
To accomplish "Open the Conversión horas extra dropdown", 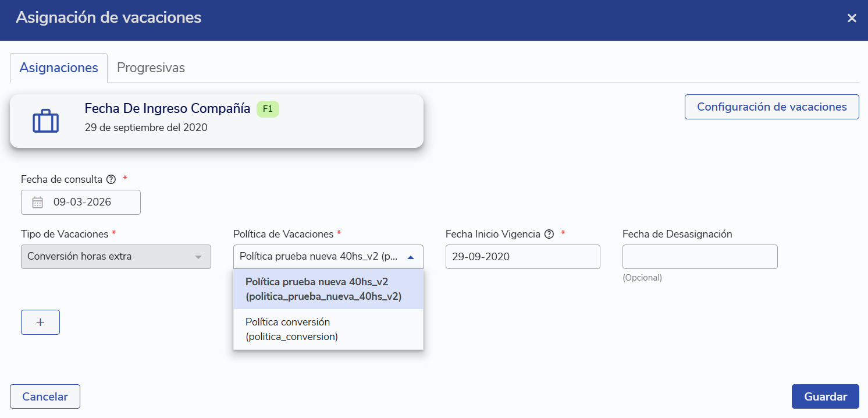I will tap(111, 257).
